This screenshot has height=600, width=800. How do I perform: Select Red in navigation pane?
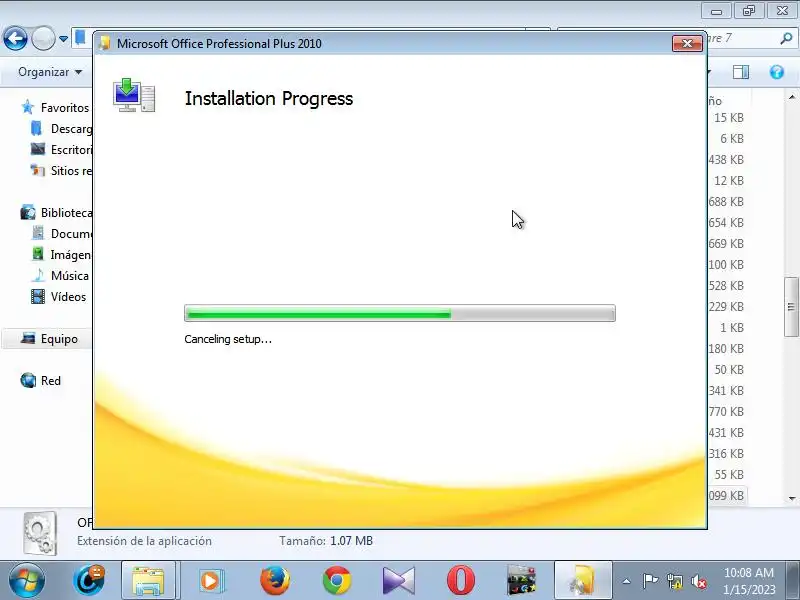pos(51,381)
